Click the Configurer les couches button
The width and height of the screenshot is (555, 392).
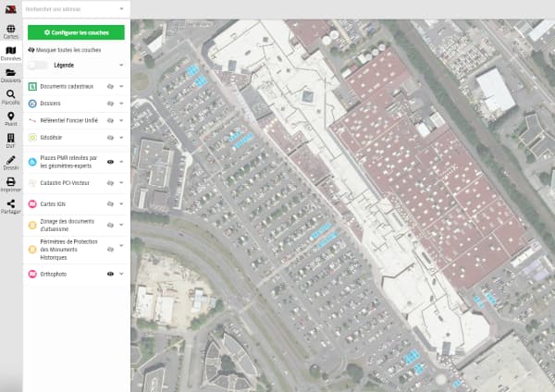[x=76, y=32]
